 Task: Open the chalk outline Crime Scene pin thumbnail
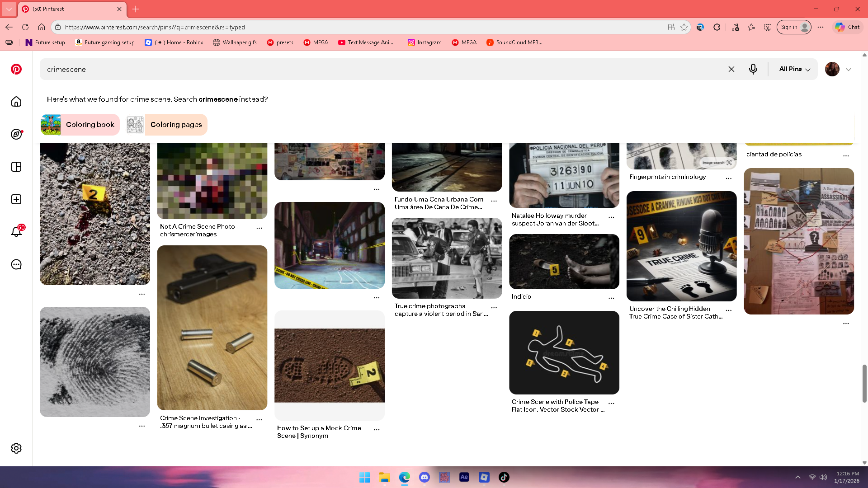564,352
